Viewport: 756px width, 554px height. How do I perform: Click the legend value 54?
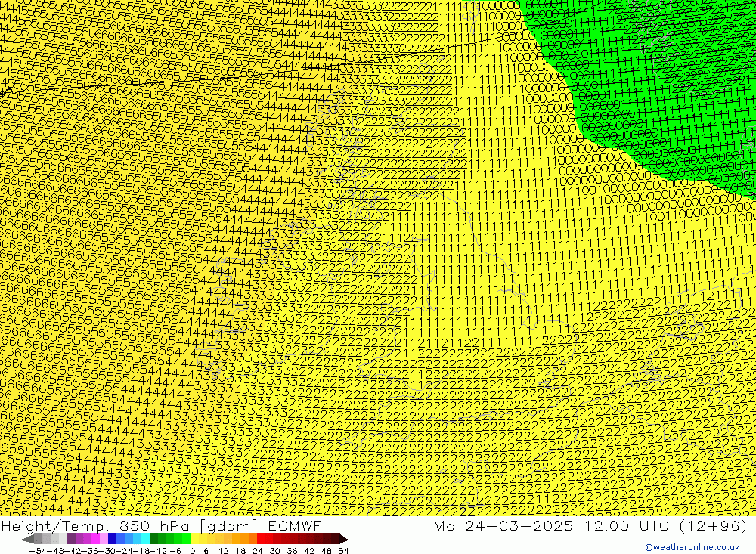pyautogui.click(x=343, y=551)
